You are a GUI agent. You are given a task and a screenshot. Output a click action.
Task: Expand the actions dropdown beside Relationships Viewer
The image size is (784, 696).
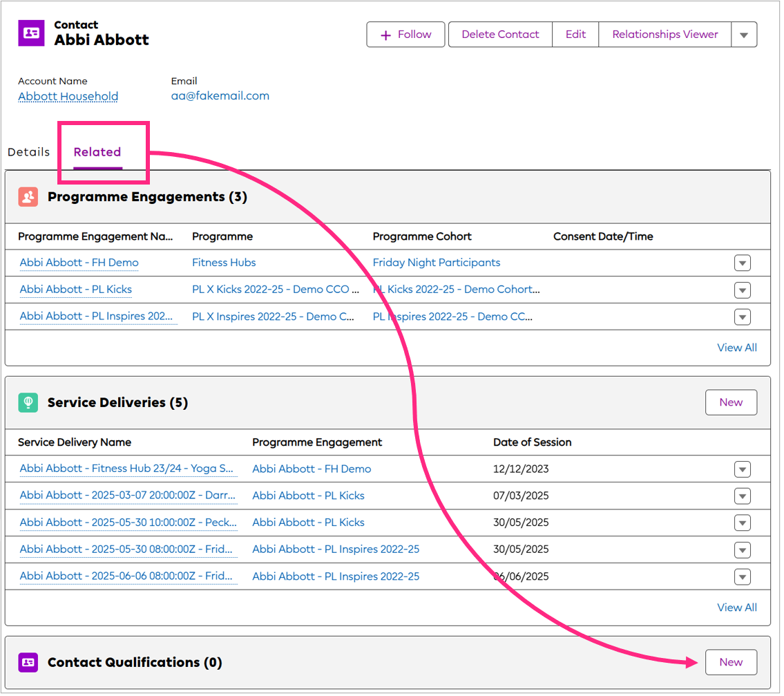point(745,34)
